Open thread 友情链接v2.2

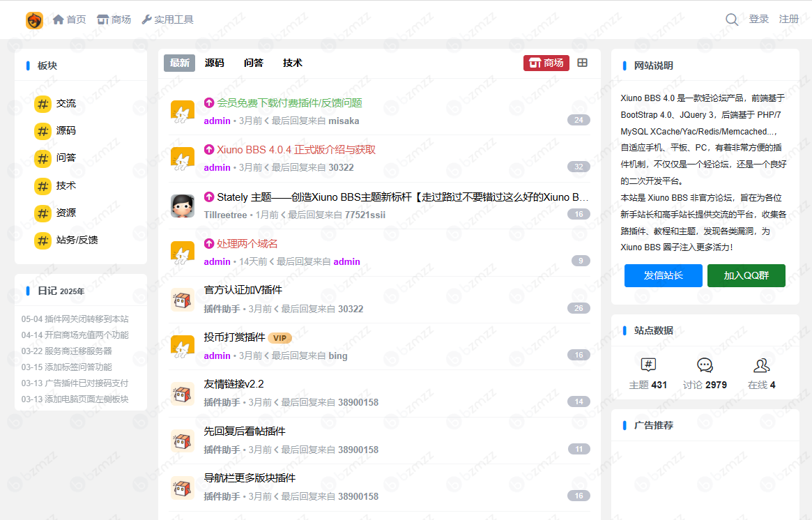click(x=234, y=384)
